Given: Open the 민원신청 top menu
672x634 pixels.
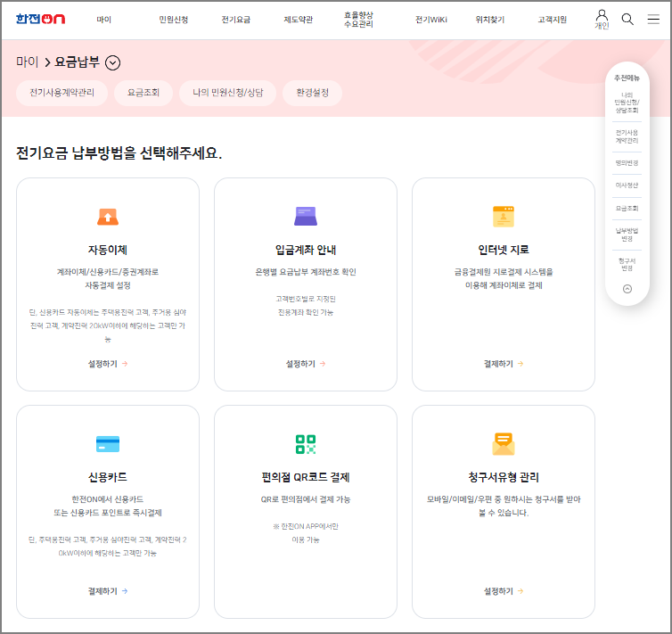Looking at the screenshot, I should tap(173, 20).
